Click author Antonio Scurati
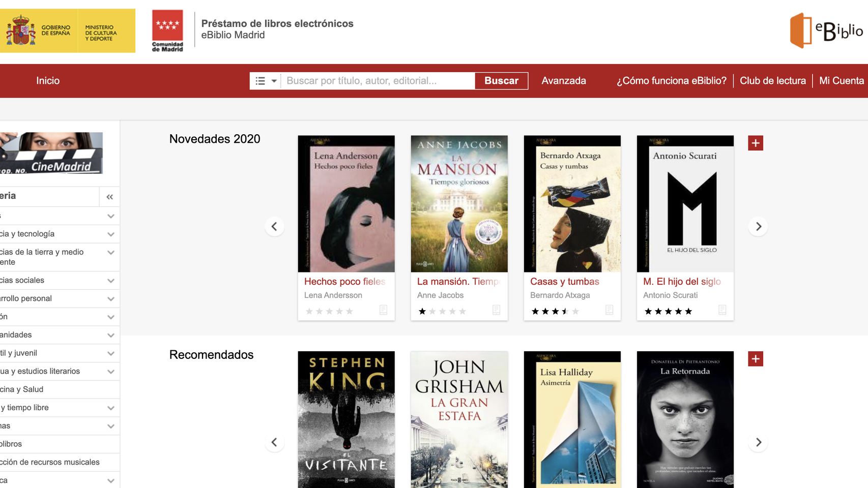The height and width of the screenshot is (488, 868). pos(671,295)
